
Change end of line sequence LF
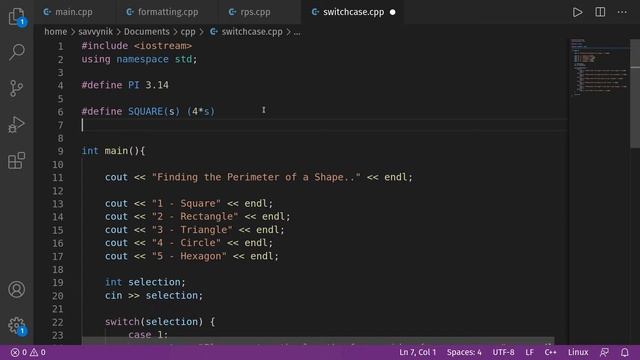tap(529, 352)
